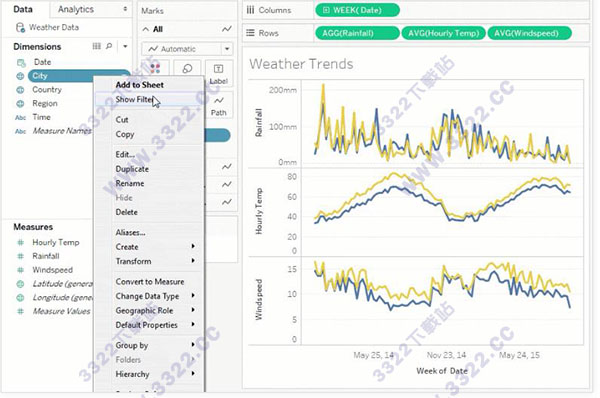Click the view data grid icon in Dimensions

click(96, 46)
